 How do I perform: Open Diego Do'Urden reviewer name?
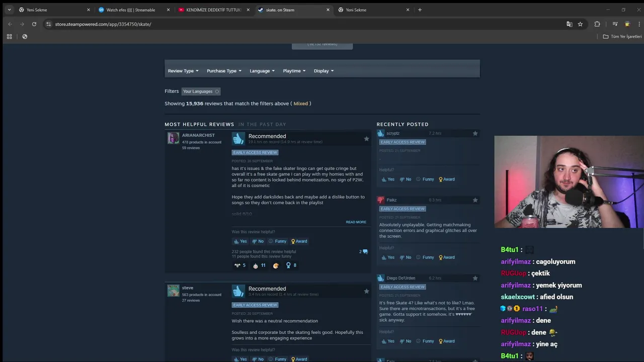[400, 278]
